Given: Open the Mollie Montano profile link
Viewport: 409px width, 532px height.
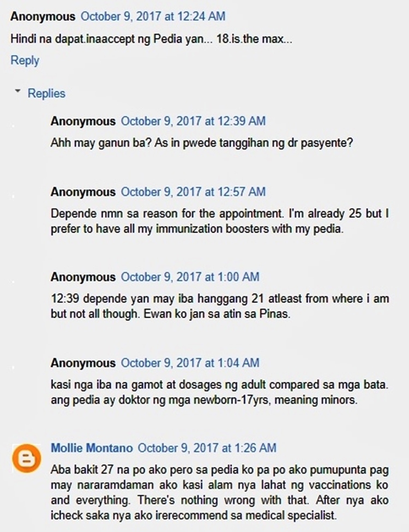Looking at the screenshot, I should (x=92, y=448).
